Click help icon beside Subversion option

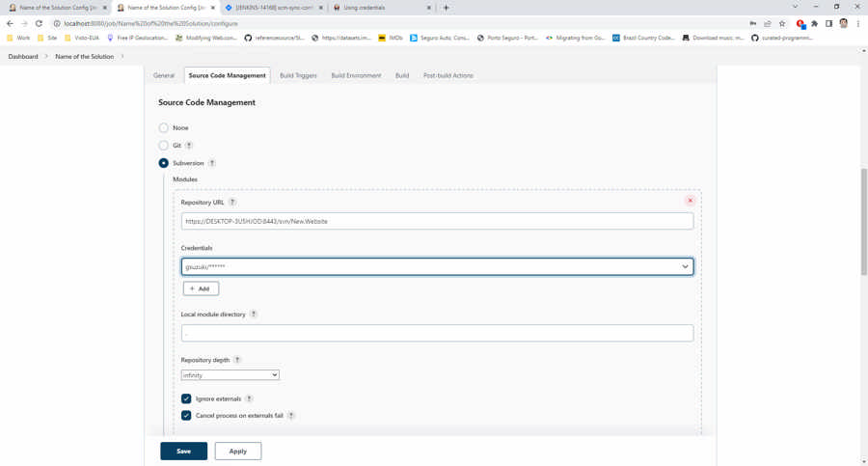pyautogui.click(x=212, y=163)
